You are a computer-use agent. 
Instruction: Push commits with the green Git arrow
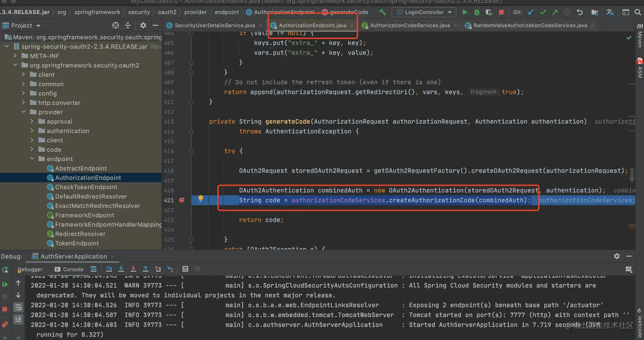point(555,12)
